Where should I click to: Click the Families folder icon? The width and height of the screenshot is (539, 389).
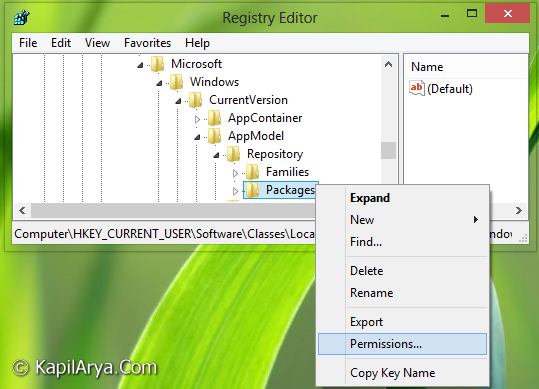253,172
